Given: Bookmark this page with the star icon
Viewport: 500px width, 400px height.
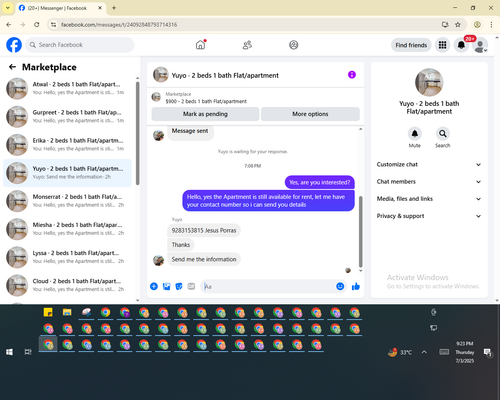Looking at the screenshot, I should 458,24.
